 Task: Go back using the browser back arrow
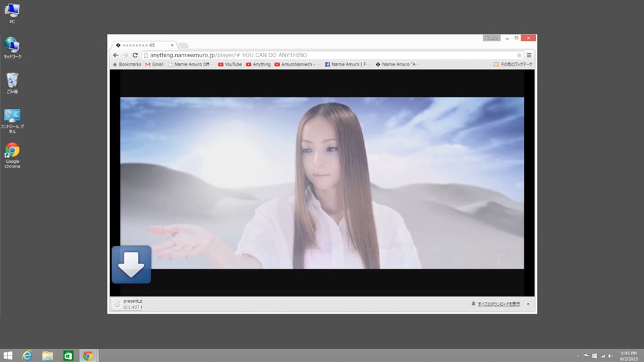(x=116, y=55)
